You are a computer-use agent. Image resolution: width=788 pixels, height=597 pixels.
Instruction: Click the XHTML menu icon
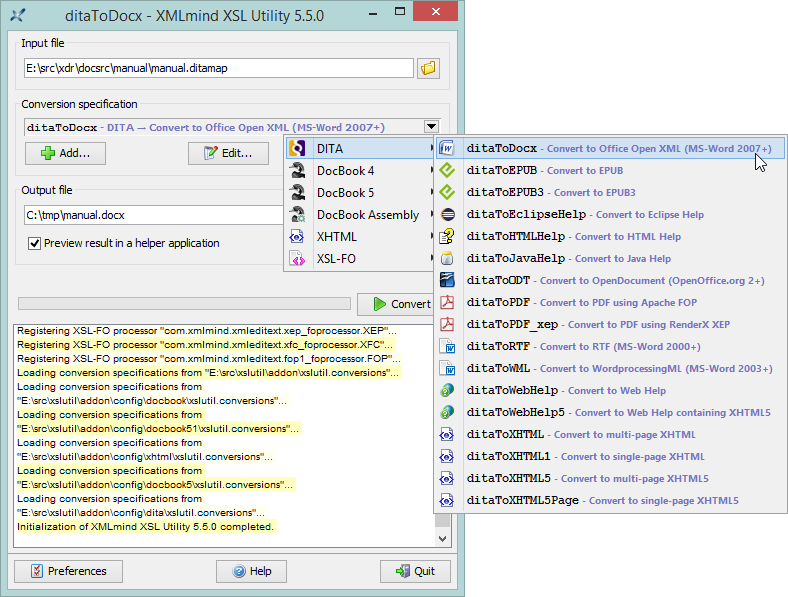[x=297, y=237]
